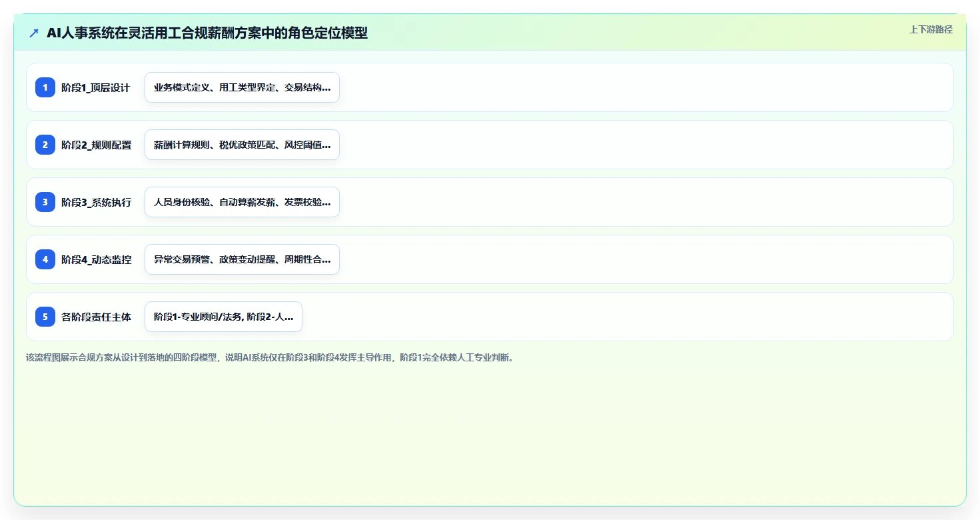The height and width of the screenshot is (520, 980).
Task: Open the 异常交易预警、政策变动提醒 detail chip
Action: click(242, 259)
